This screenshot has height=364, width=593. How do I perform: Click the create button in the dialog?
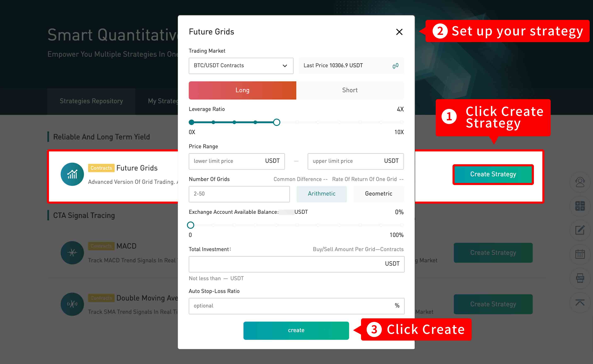[x=296, y=331]
